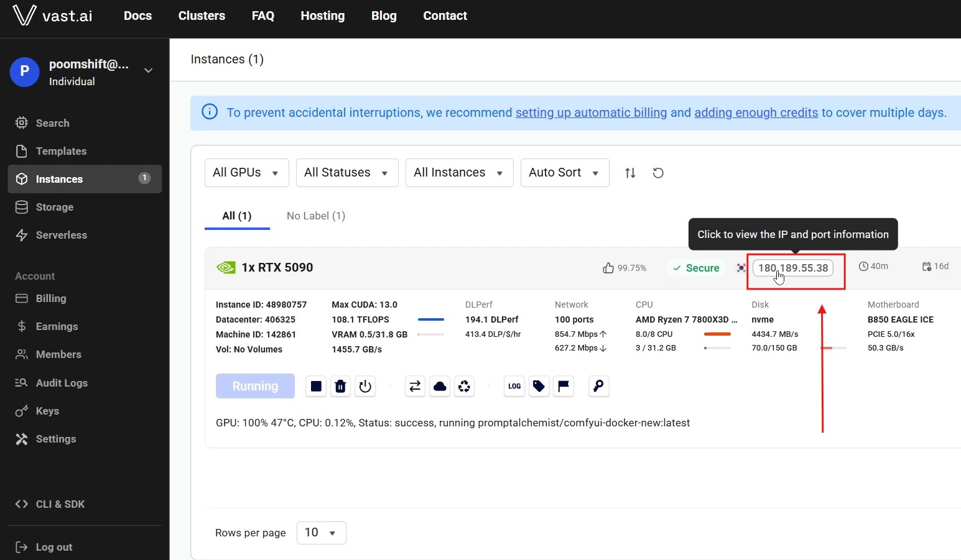Stop the instance with the square icon

click(316, 387)
